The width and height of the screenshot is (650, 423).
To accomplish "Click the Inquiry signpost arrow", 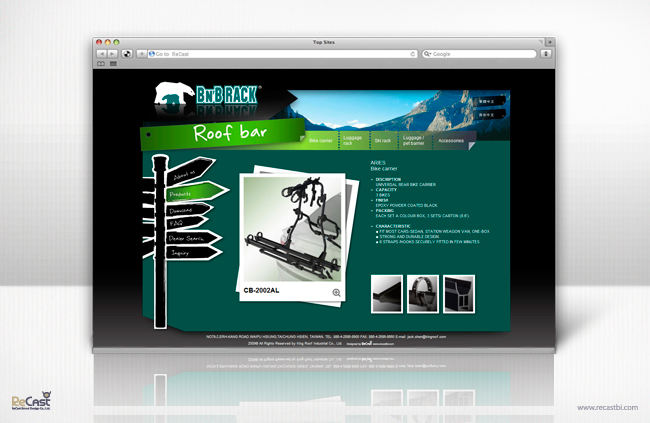I will pos(193,253).
